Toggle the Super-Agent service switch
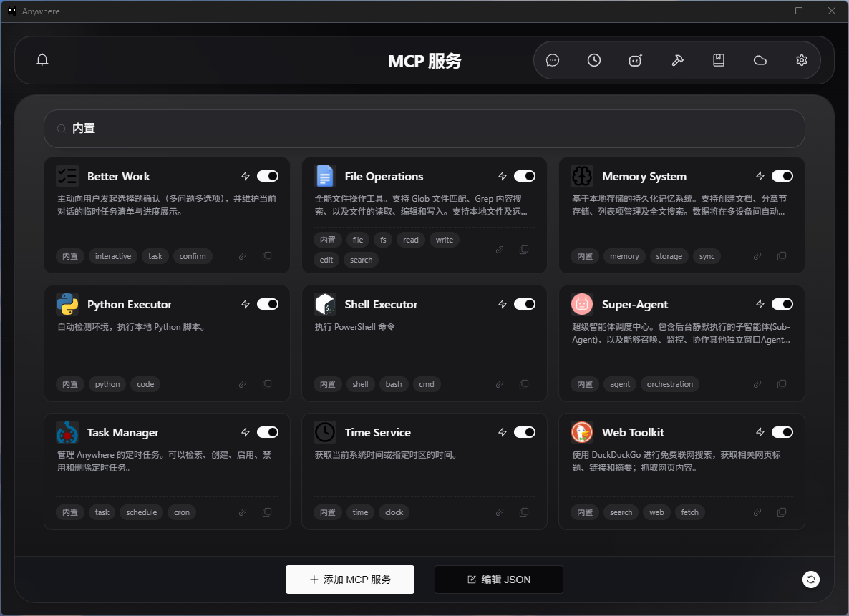Image resolution: width=849 pixels, height=616 pixels. coord(782,304)
